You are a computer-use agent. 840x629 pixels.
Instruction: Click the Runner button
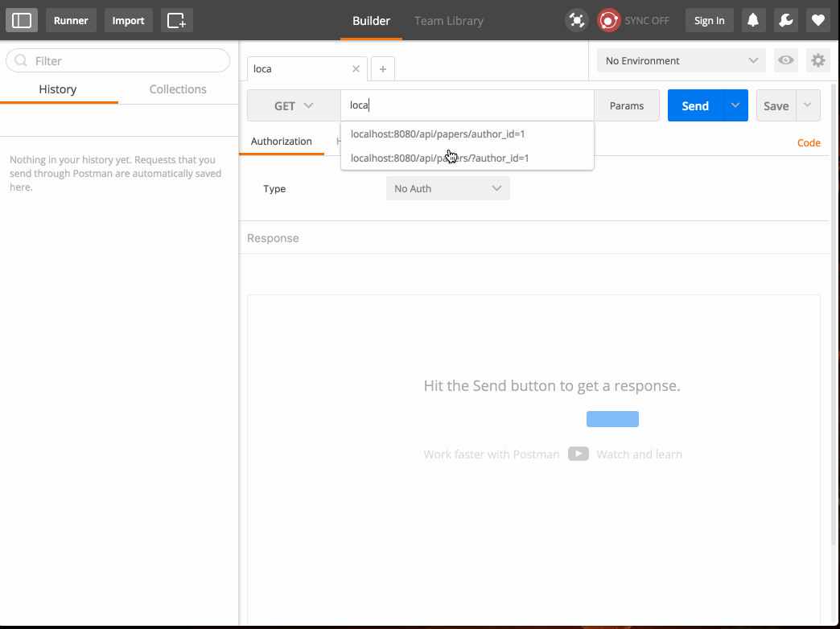coord(71,20)
